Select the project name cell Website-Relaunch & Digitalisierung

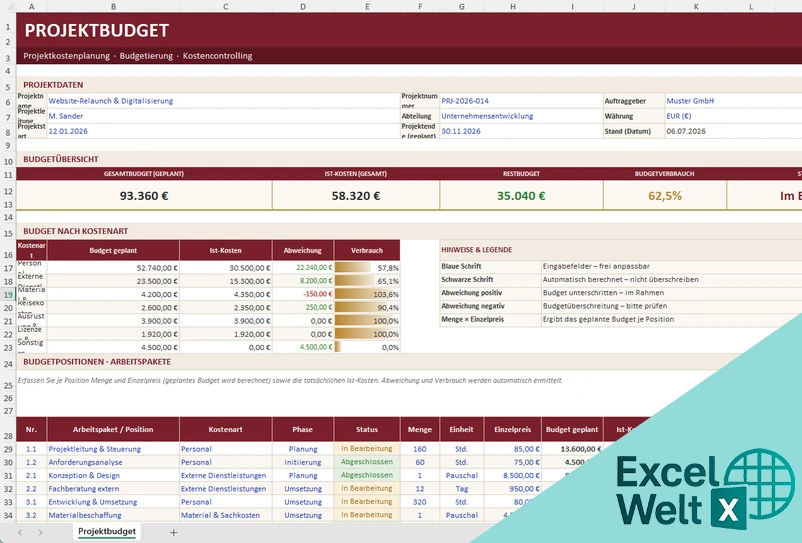224,101
